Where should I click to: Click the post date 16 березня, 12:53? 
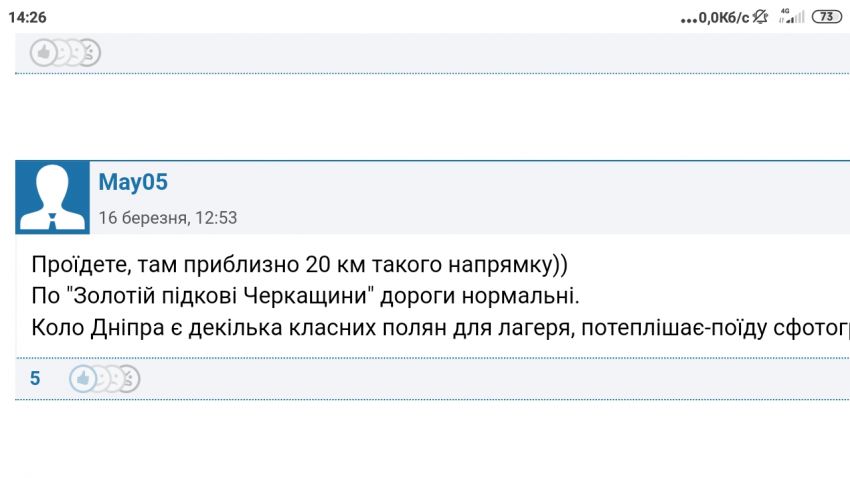(x=168, y=218)
